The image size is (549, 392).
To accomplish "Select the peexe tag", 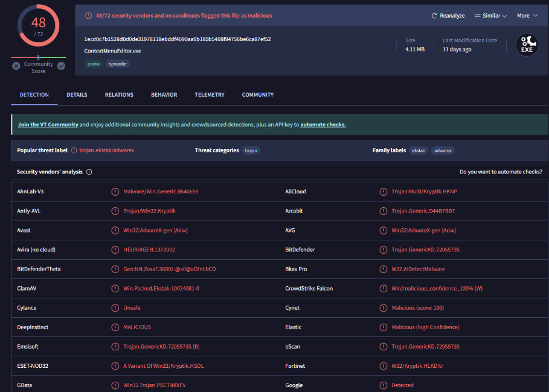I will pos(92,63).
